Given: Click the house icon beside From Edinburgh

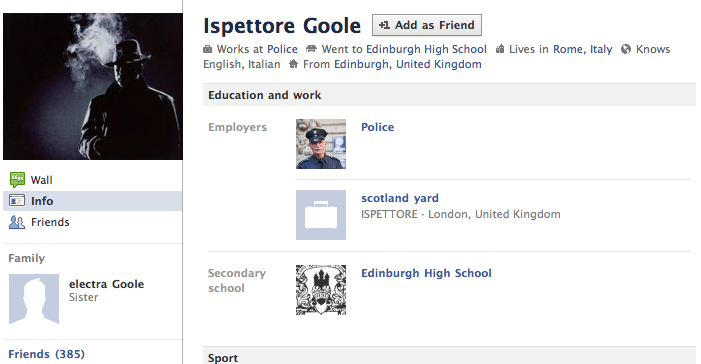Looking at the screenshot, I should click(x=293, y=64).
